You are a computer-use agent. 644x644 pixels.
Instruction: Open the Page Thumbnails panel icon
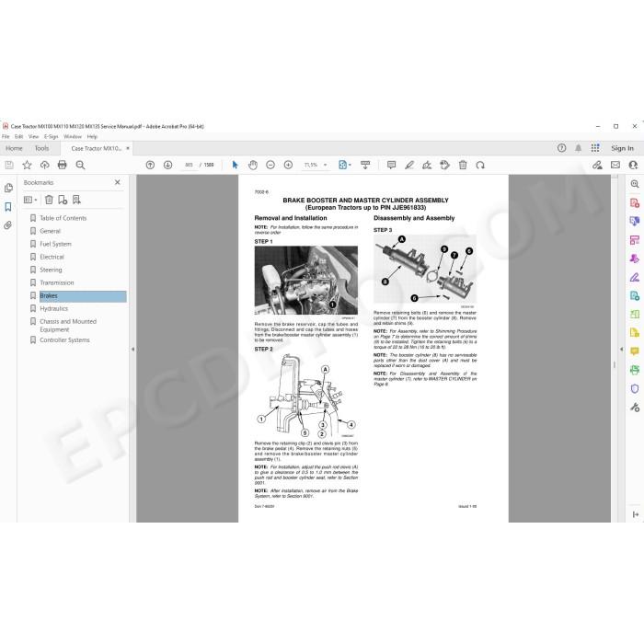point(8,188)
